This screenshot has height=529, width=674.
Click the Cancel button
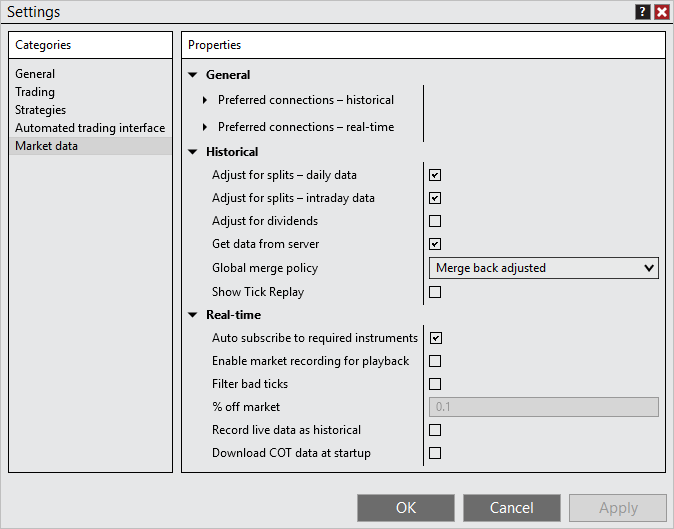[x=512, y=508]
